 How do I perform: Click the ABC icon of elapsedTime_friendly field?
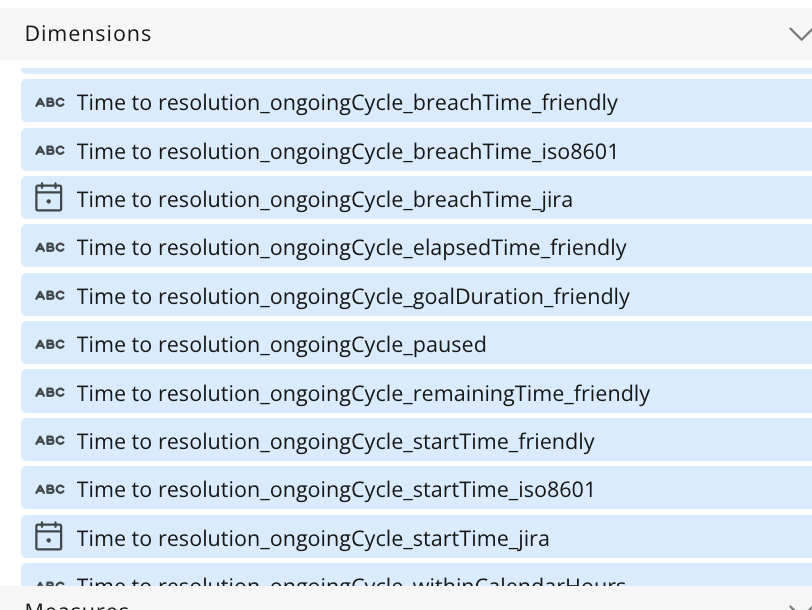click(x=50, y=248)
